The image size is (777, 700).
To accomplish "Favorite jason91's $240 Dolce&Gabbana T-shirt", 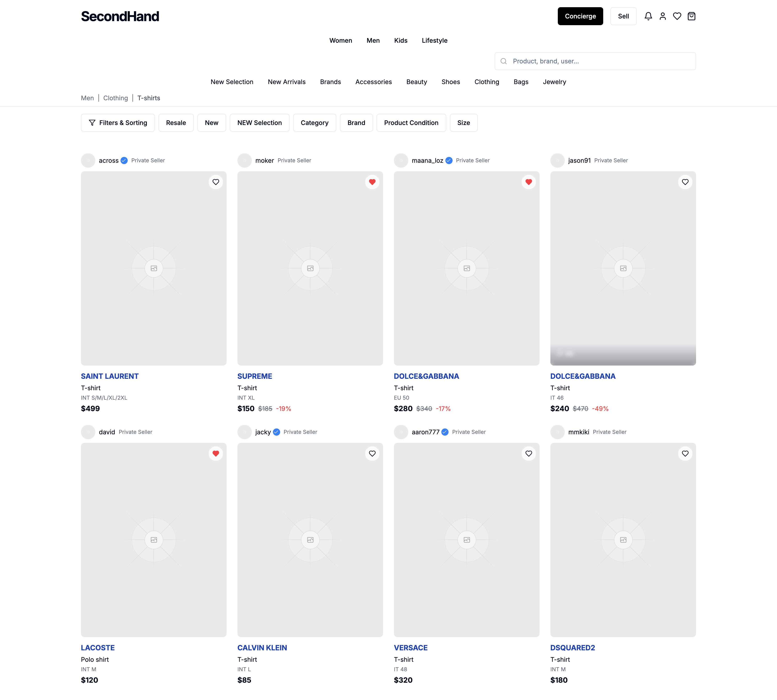I will pos(685,182).
